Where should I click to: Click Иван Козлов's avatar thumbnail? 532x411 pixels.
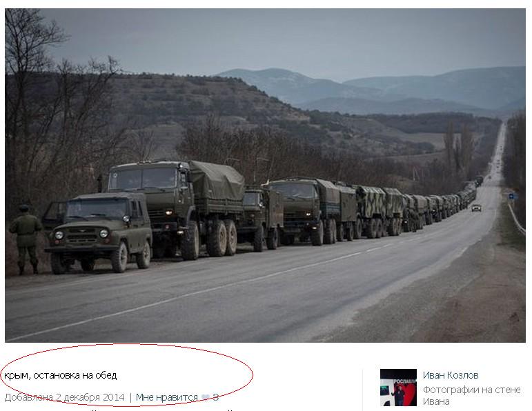click(398, 388)
